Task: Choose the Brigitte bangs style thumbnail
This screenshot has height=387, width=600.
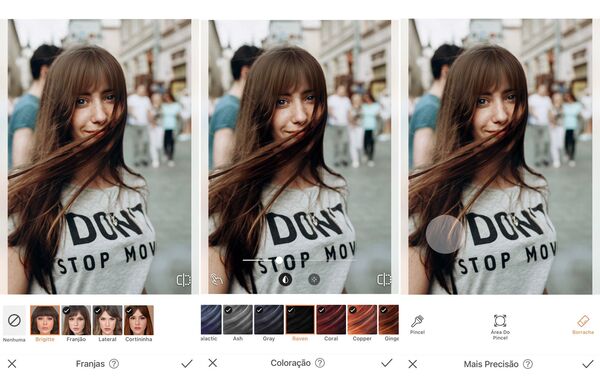Action: tap(45, 320)
